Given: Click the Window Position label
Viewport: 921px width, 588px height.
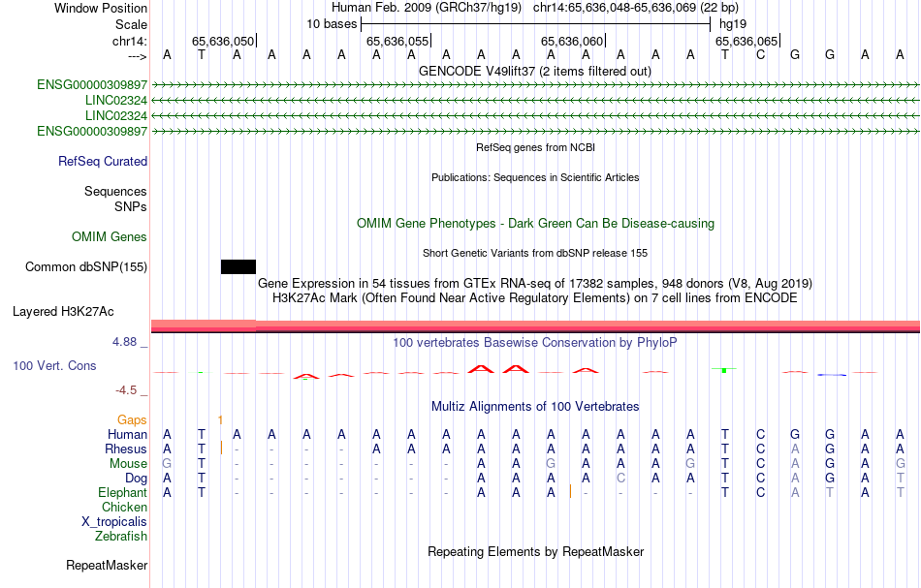Looking at the screenshot, I should [x=101, y=8].
